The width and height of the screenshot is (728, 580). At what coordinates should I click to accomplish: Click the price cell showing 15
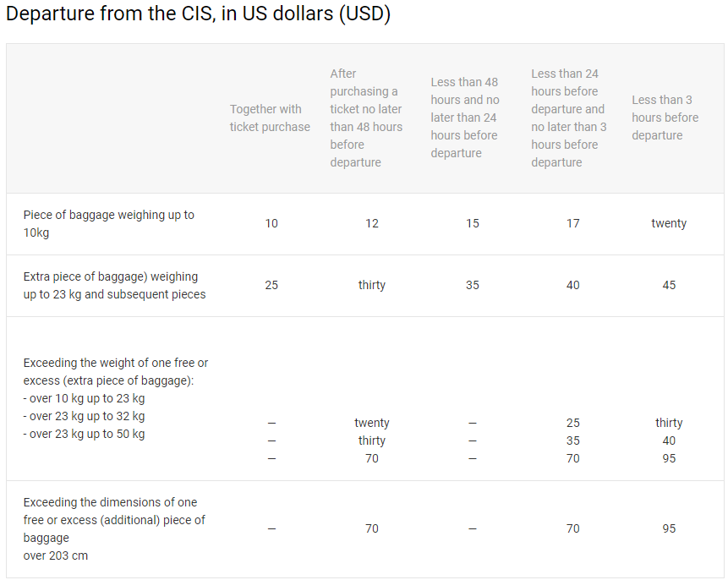pos(473,224)
